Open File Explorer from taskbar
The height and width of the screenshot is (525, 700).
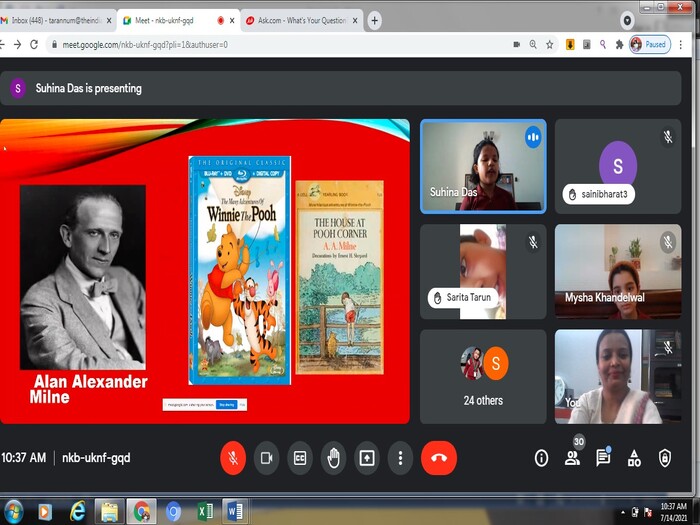[109, 512]
